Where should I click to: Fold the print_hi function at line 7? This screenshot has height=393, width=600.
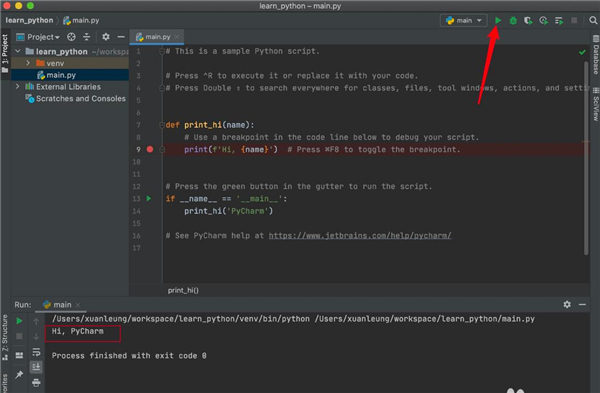tap(162, 125)
